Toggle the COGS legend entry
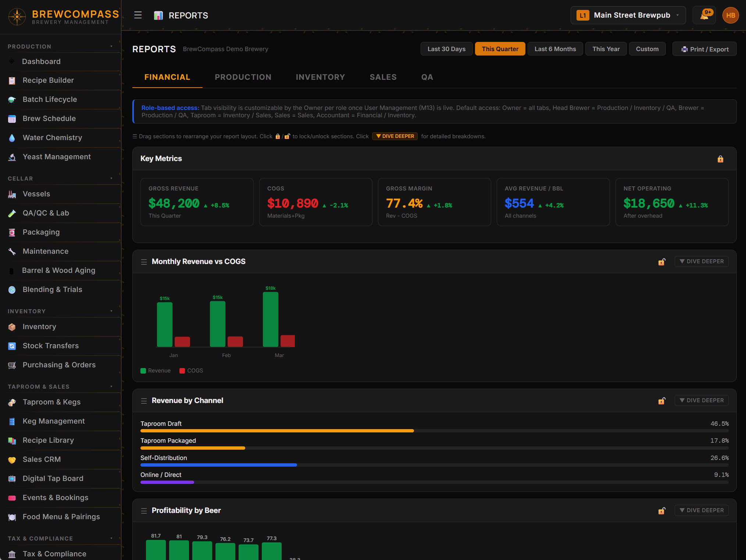Screen dimensions: 746x560 point(191,371)
